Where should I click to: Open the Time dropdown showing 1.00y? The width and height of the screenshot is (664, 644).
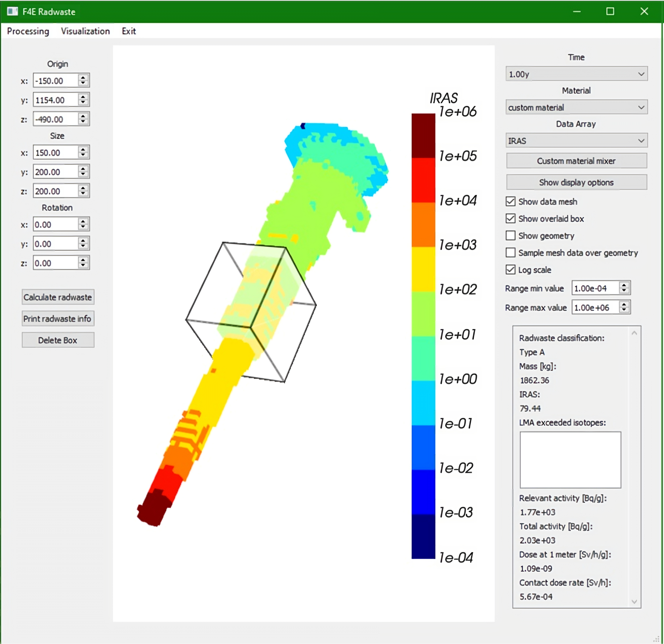click(576, 74)
